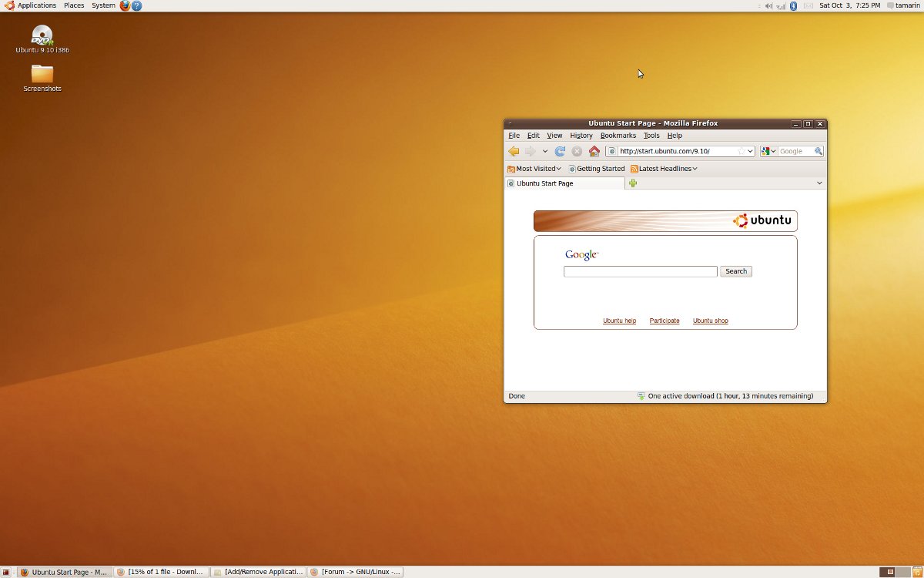This screenshot has height=578, width=924.
Task: Open the active download status indicator
Action: tap(725, 396)
